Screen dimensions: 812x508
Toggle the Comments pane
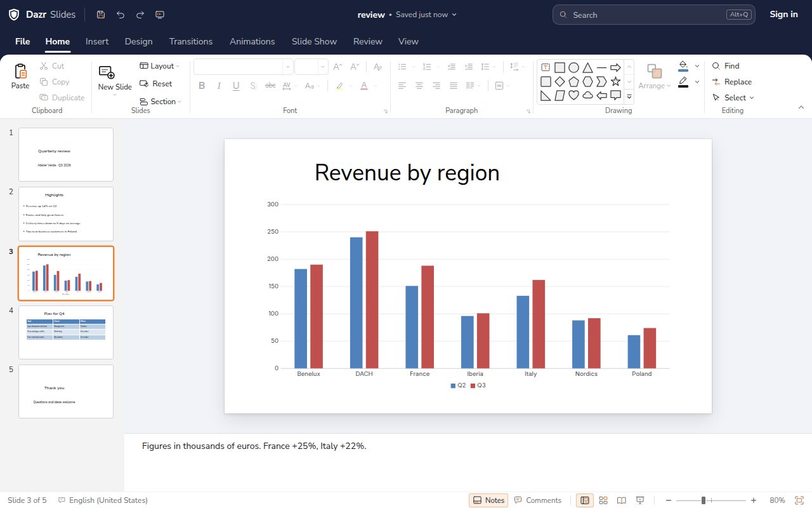(x=537, y=500)
